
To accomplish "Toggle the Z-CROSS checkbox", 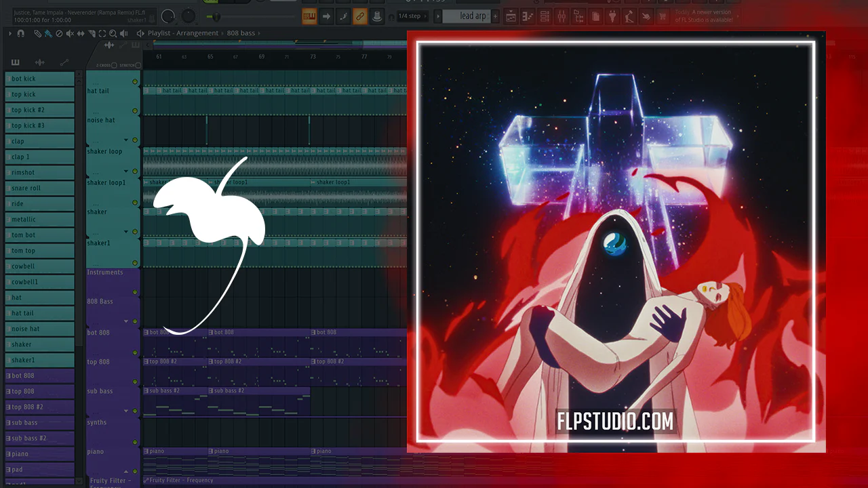I will click(x=114, y=65).
